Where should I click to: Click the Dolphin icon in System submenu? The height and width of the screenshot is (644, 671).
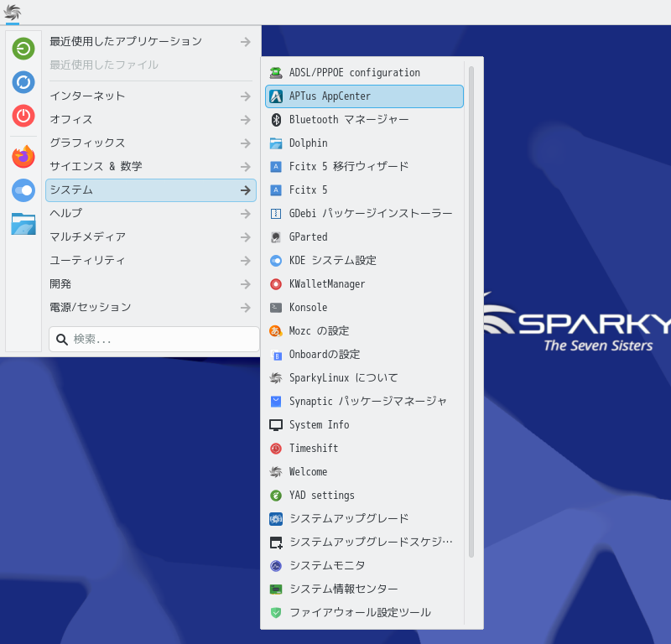tap(276, 143)
